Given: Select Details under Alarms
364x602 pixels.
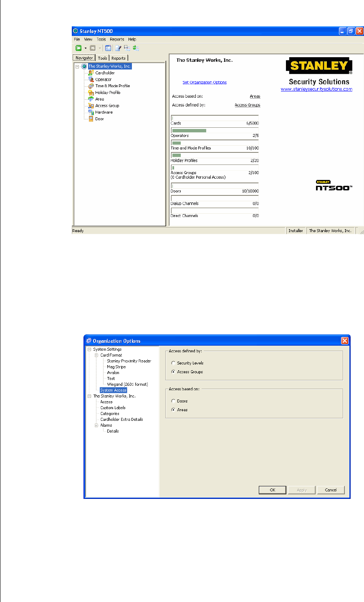Looking at the screenshot, I should click(x=113, y=431).
